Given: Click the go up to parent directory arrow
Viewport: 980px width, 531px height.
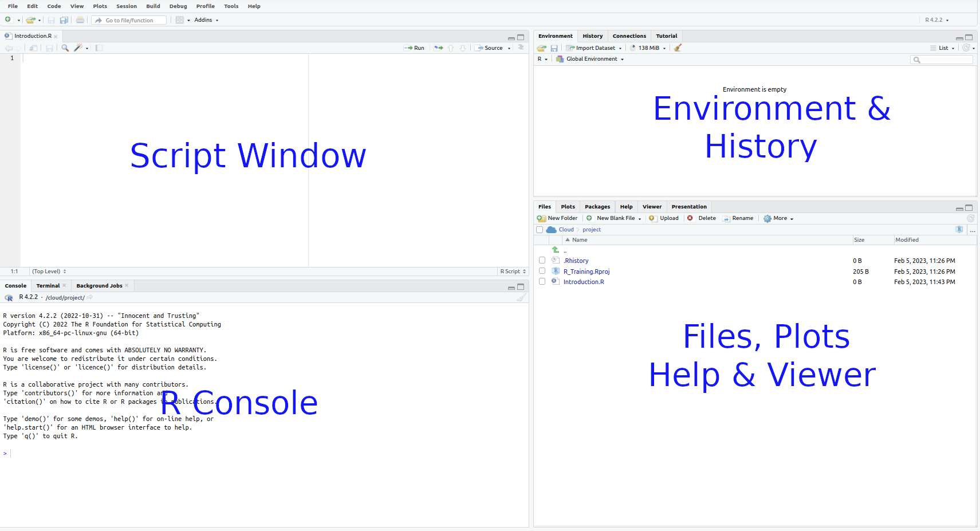Looking at the screenshot, I should click(555, 250).
